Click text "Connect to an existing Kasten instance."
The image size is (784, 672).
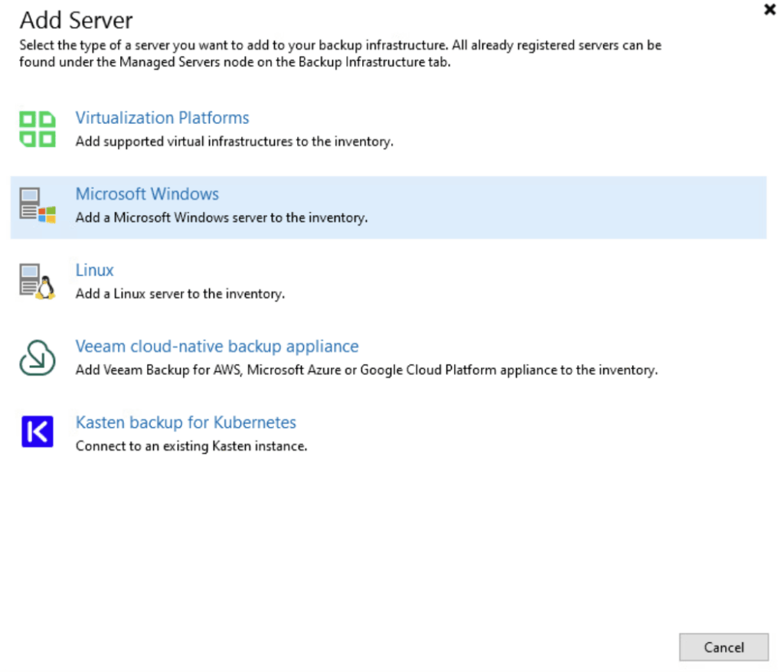[x=191, y=446]
